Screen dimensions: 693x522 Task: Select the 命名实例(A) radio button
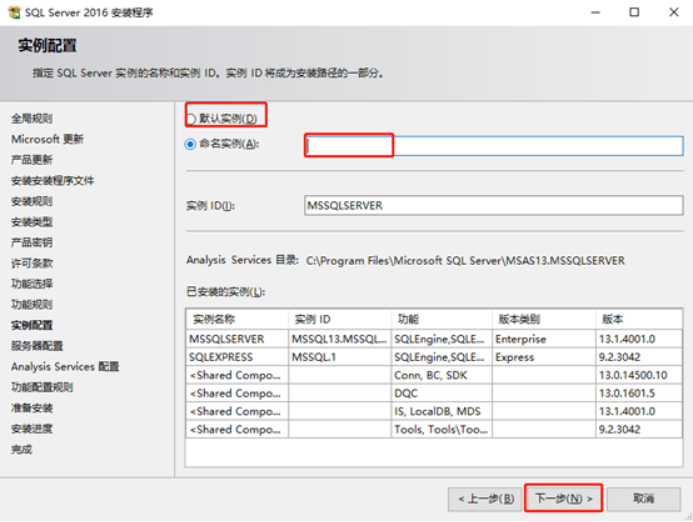190,144
